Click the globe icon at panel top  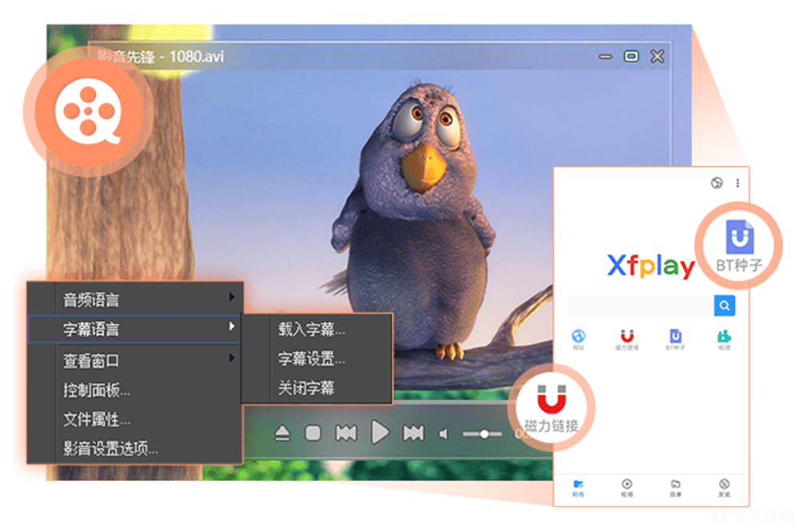click(717, 182)
